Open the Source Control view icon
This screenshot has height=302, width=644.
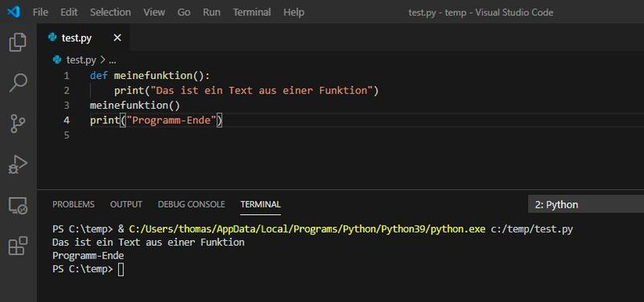click(x=18, y=123)
